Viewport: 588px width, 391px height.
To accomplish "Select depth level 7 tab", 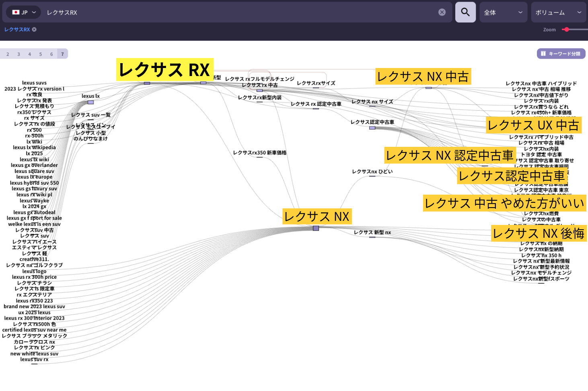I will (62, 54).
